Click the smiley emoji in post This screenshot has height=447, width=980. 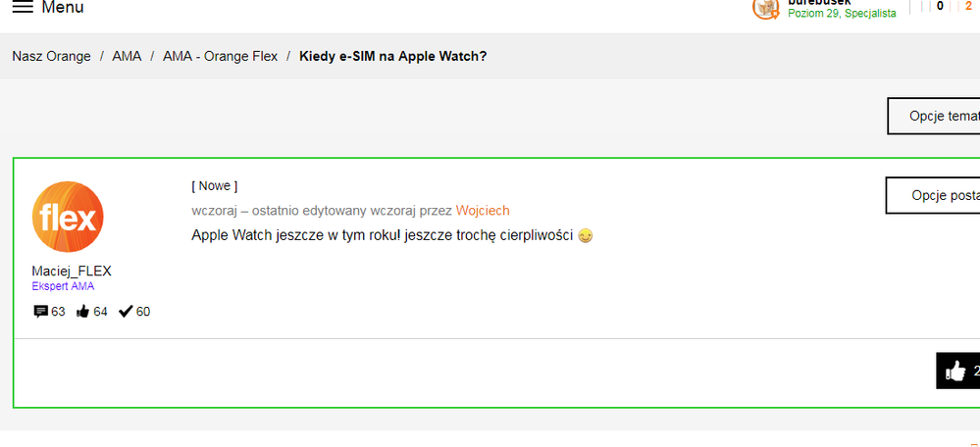pyautogui.click(x=586, y=236)
